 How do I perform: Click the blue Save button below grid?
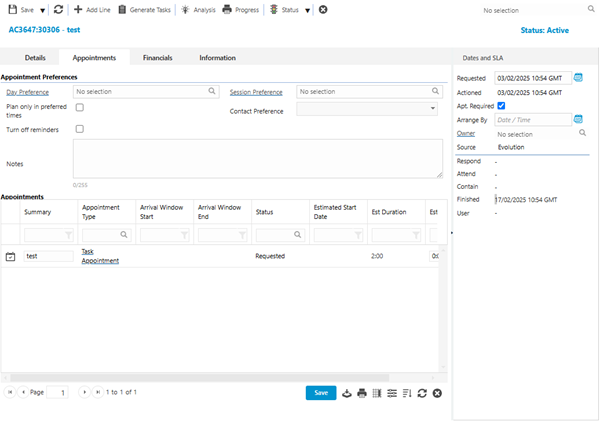[320, 393]
